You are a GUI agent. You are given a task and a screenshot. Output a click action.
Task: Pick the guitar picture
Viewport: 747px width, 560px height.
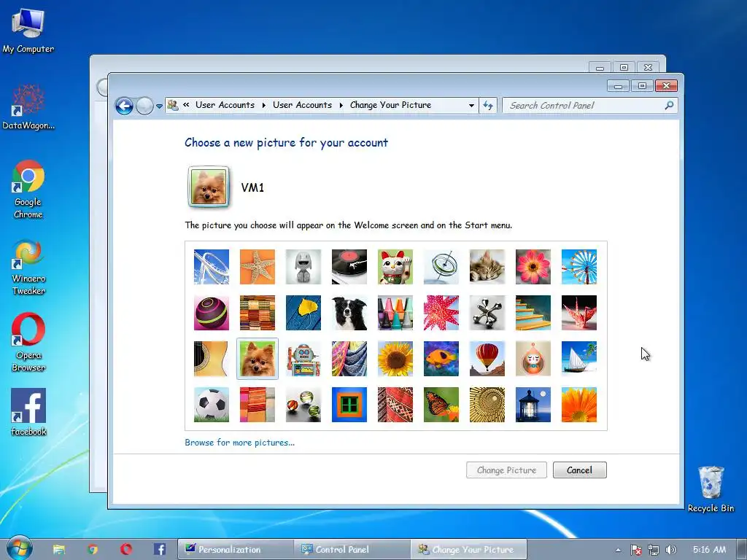pos(212,359)
